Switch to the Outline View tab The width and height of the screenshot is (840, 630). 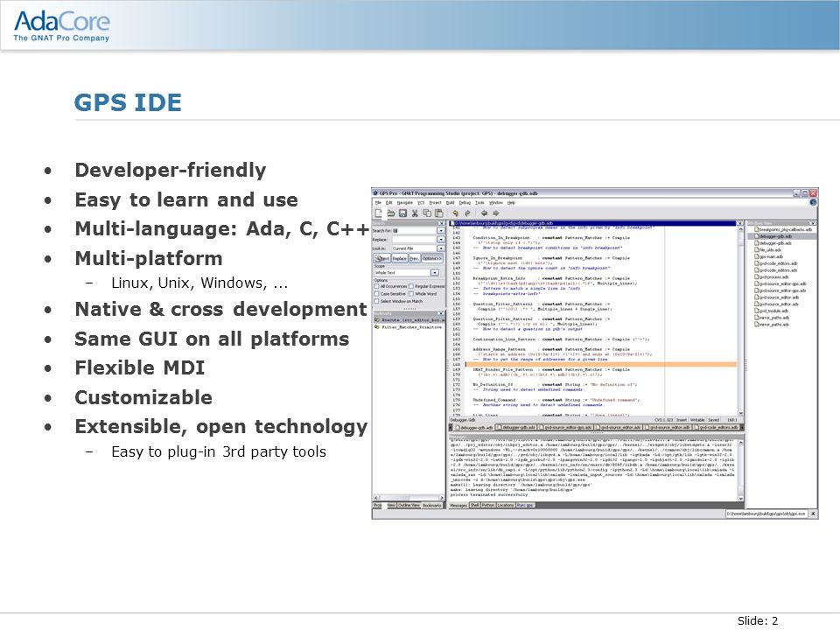click(409, 505)
